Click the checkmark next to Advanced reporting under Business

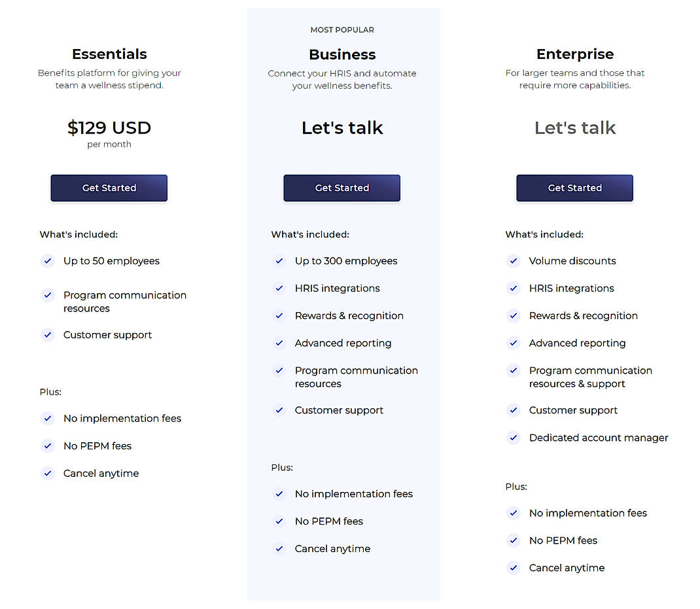coord(279,343)
